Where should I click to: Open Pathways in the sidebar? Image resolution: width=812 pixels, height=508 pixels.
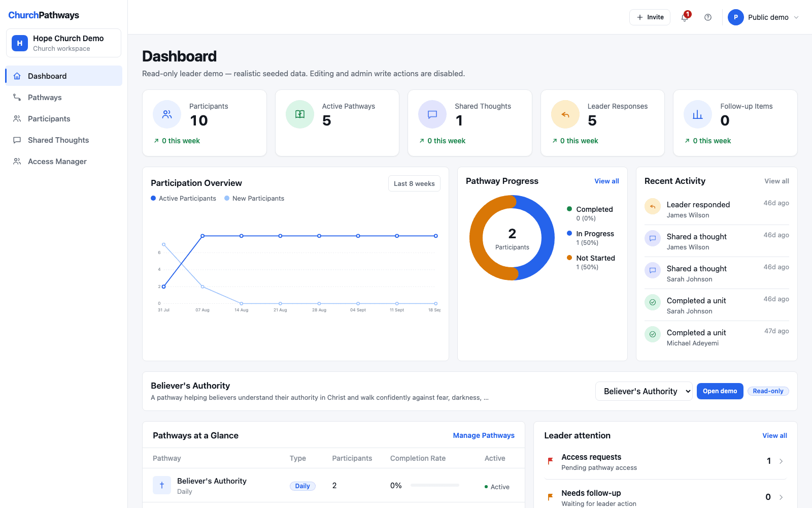coord(63,98)
